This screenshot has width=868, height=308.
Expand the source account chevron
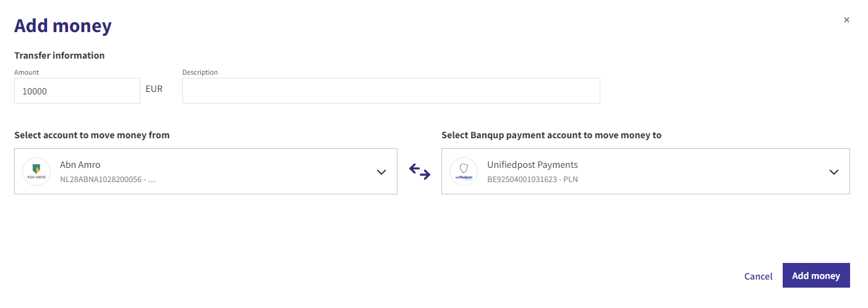381,172
